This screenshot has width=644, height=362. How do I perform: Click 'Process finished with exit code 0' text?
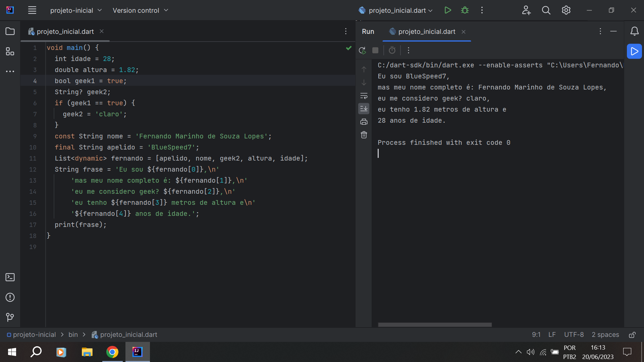tap(444, 142)
